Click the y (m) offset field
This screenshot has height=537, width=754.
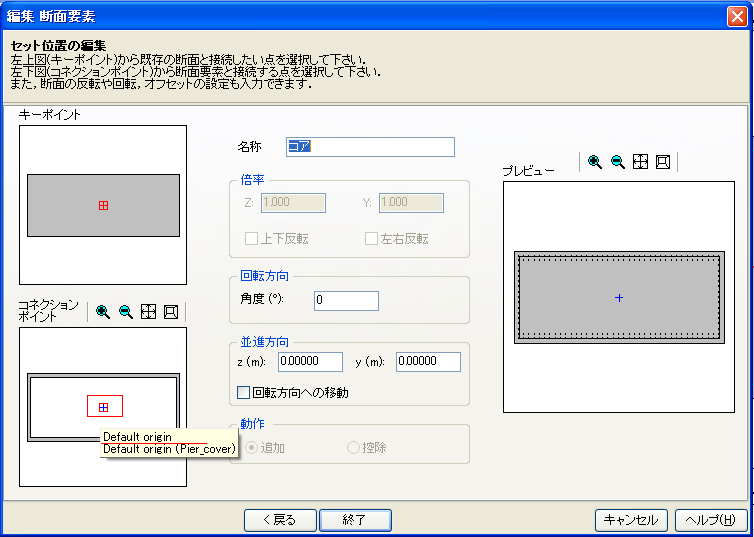point(428,362)
